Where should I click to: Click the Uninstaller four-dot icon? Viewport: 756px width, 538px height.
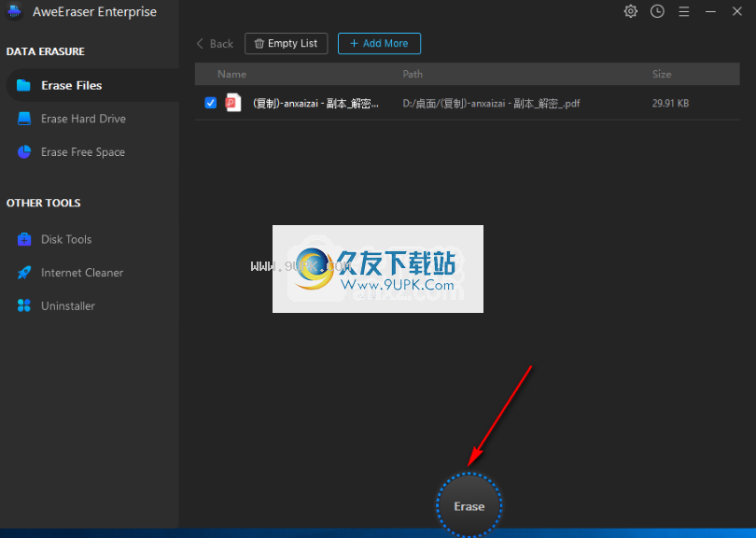tap(24, 306)
